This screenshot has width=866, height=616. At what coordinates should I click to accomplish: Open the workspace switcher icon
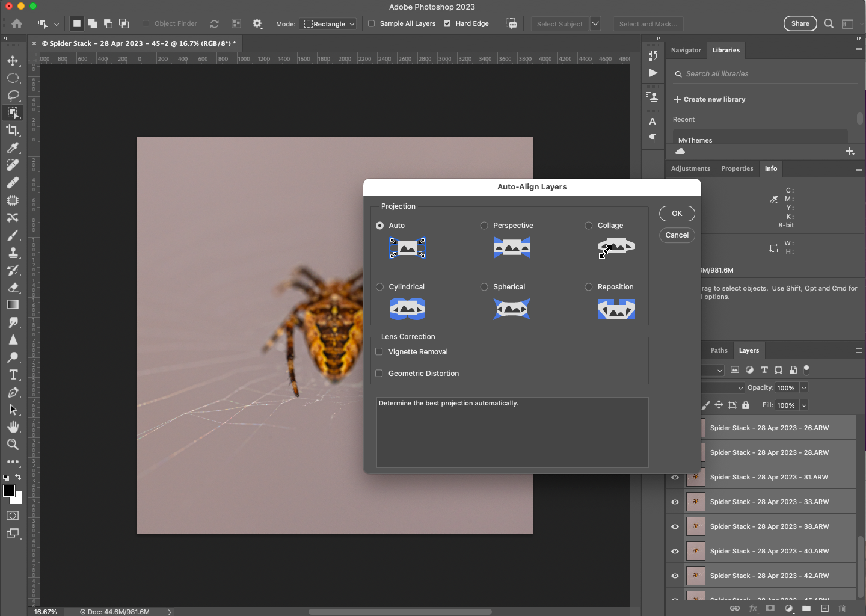click(848, 23)
